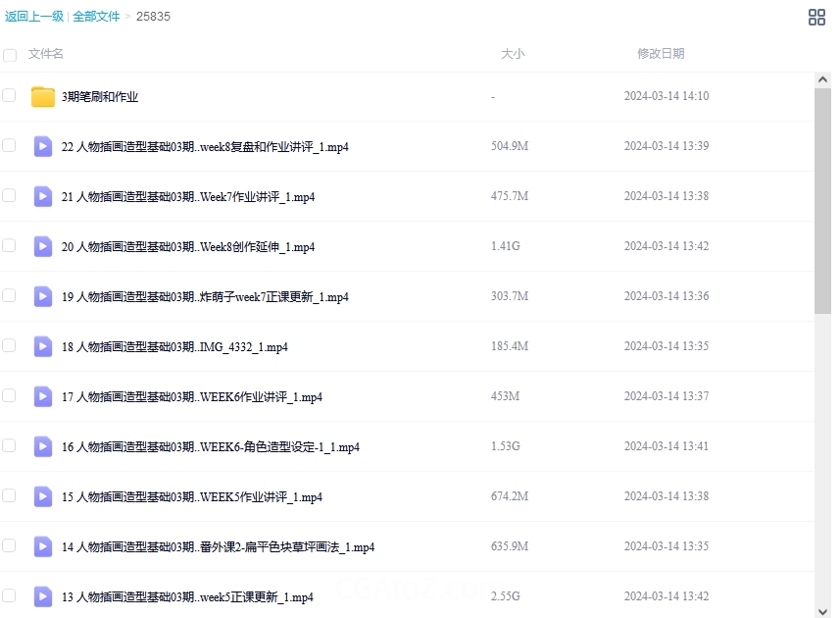Check the box for 3期笔刷和作业 folder
This screenshot has height=618, width=840.
pos(9,95)
